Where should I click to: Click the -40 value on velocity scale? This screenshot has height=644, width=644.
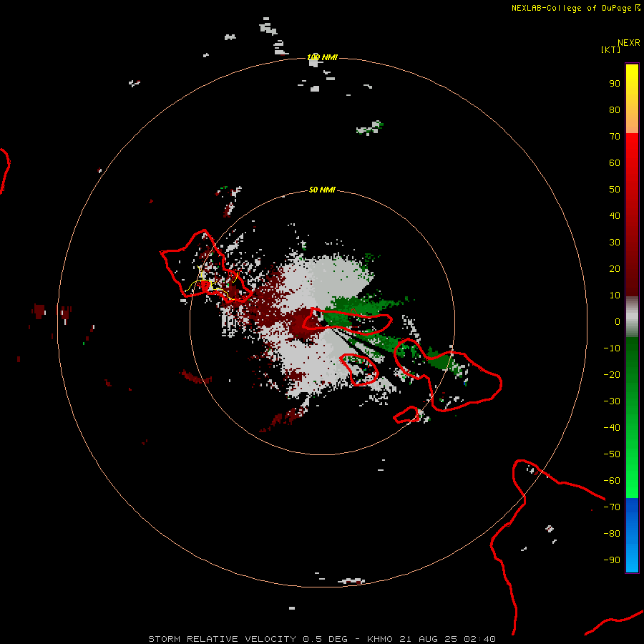click(612, 428)
